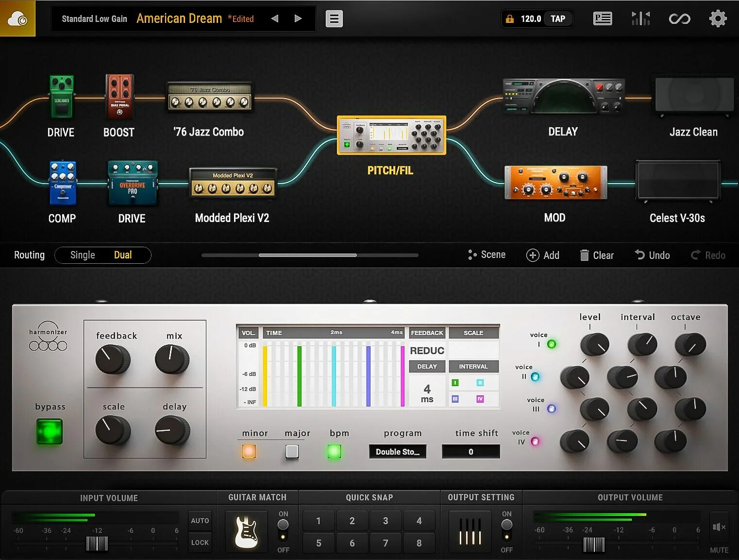Open the settings gear
The image size is (739, 560).
point(718,19)
